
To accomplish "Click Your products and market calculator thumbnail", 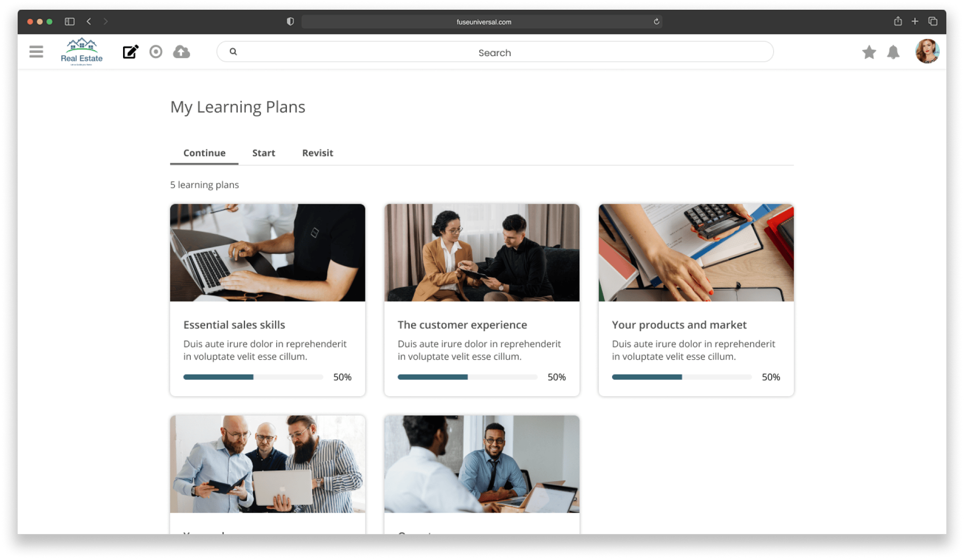I will click(x=696, y=253).
